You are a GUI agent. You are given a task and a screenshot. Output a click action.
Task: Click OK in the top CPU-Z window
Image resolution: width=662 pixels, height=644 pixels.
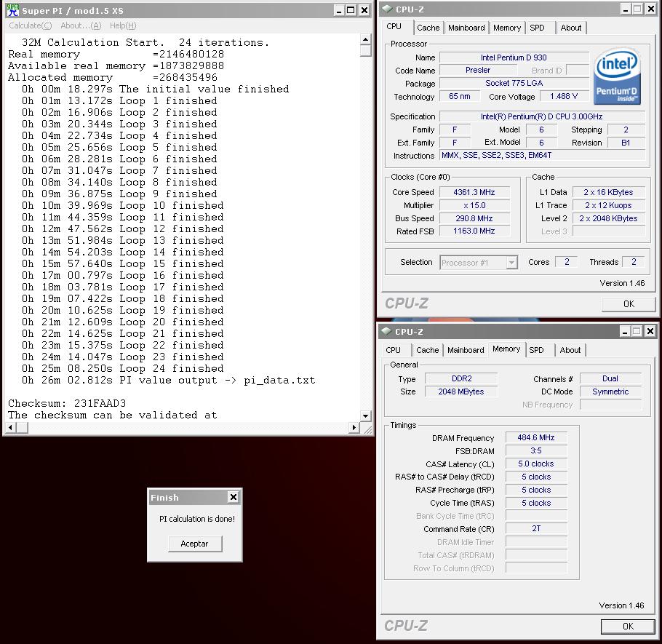click(629, 304)
